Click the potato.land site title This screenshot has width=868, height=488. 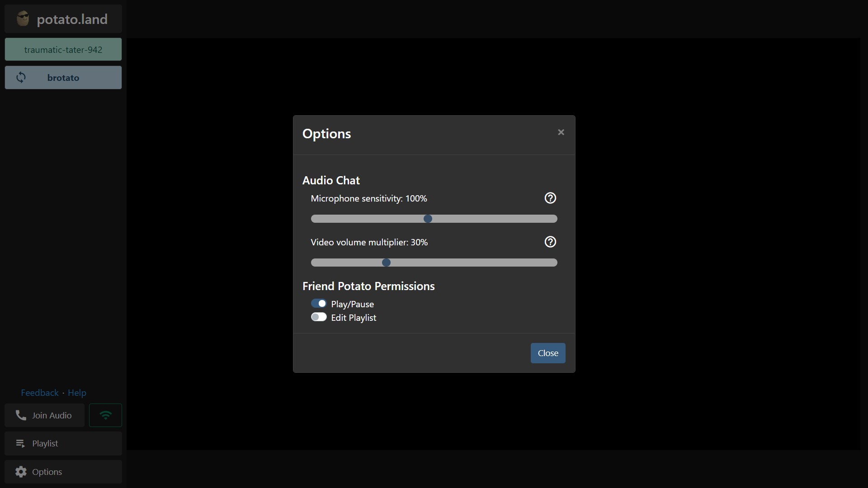72,19
